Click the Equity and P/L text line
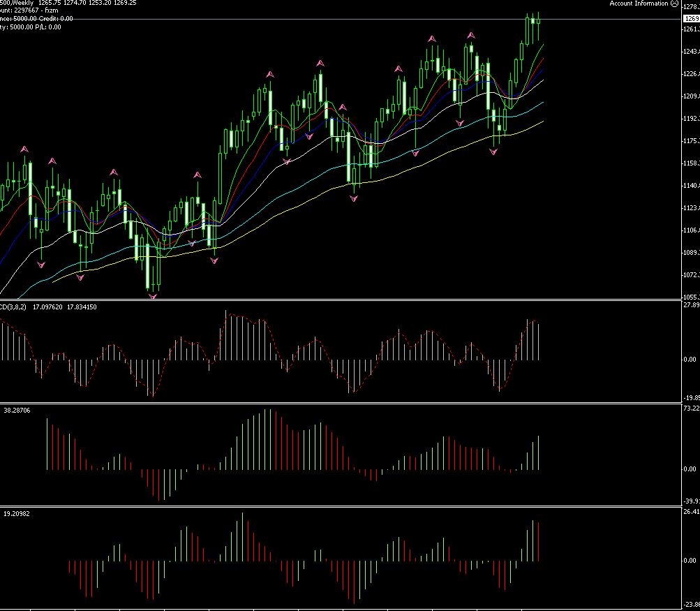The height and width of the screenshot is (611, 700). pyautogui.click(x=31, y=27)
